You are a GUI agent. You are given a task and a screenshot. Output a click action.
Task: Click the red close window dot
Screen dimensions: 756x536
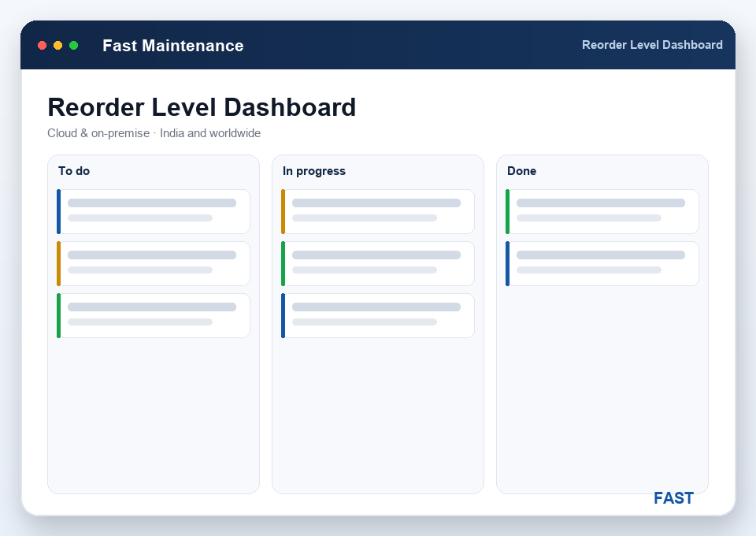coord(42,46)
